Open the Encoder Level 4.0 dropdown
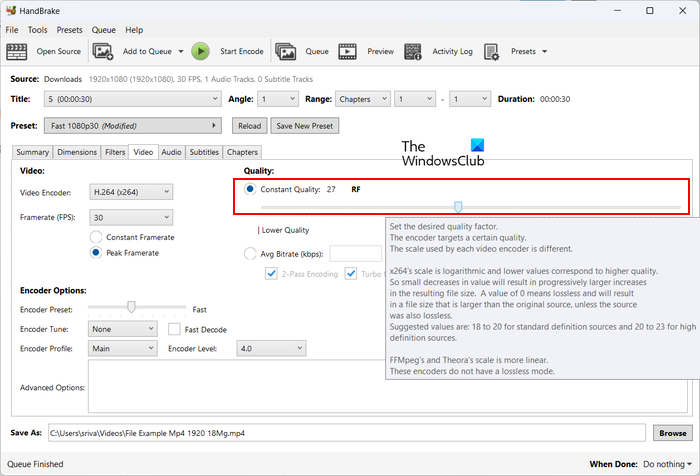Screen dimensions: 700x476 click(x=271, y=348)
